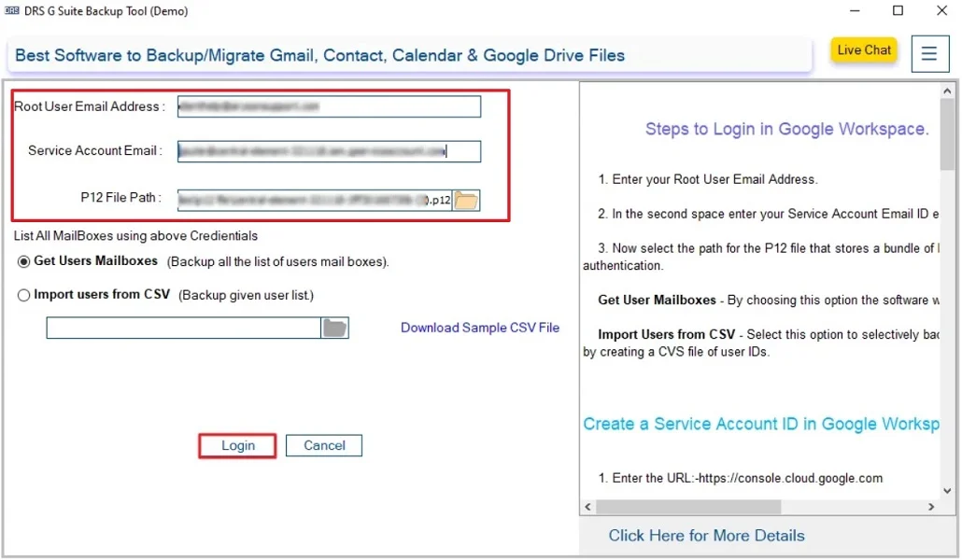Browse for the P12 file using folder icon
This screenshot has width=962, height=560.
click(466, 200)
